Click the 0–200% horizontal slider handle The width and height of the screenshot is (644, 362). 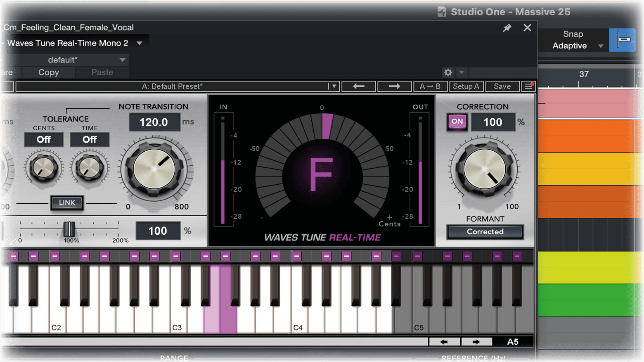tap(69, 229)
